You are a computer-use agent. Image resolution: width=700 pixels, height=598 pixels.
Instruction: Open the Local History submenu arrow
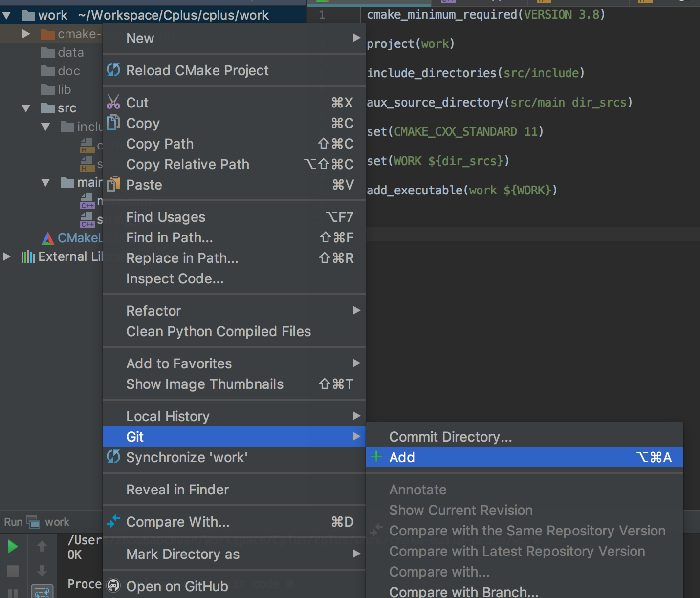pyautogui.click(x=356, y=416)
